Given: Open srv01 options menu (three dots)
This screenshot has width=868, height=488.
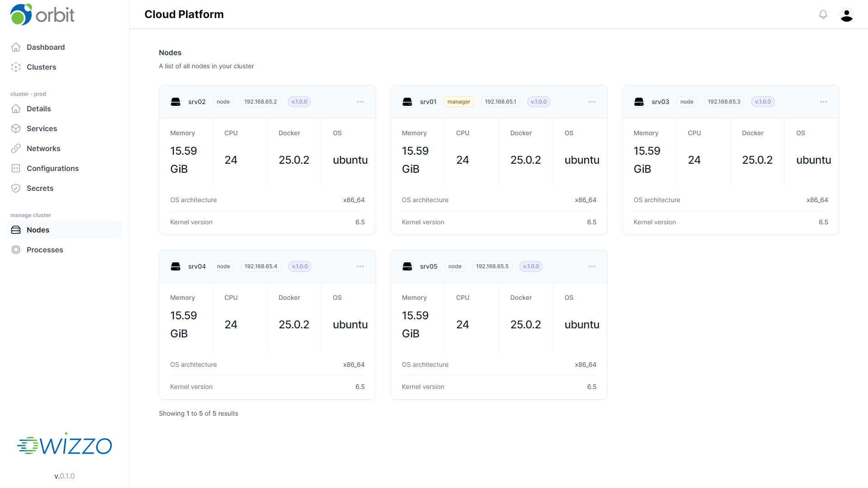Looking at the screenshot, I should pyautogui.click(x=592, y=102).
